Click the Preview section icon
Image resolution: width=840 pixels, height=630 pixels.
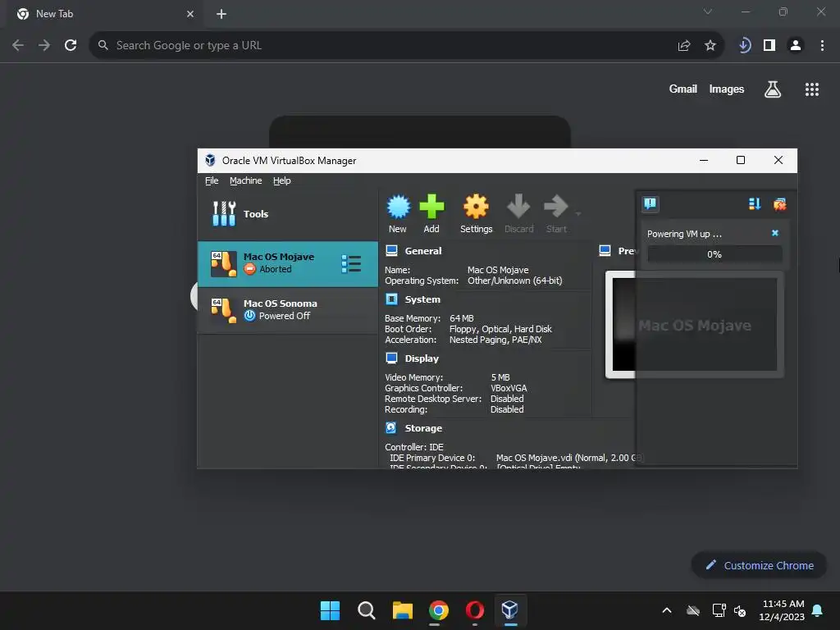[605, 250]
